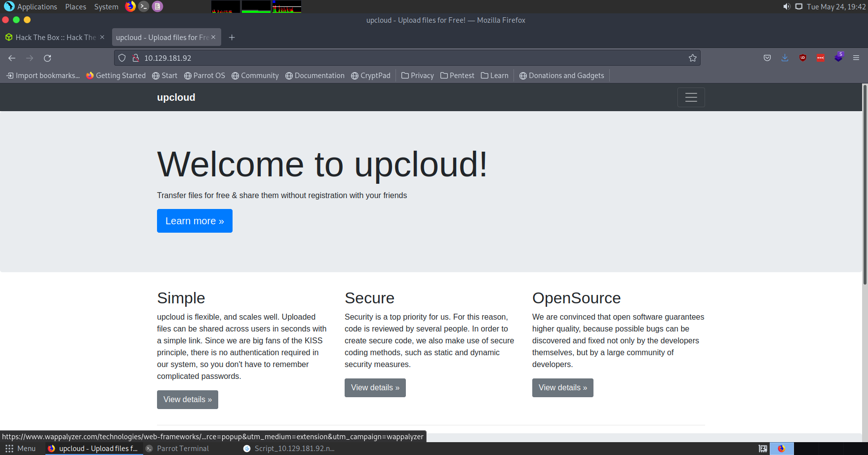
Task: Expand the Privacy bookmarks folder
Action: (418, 76)
